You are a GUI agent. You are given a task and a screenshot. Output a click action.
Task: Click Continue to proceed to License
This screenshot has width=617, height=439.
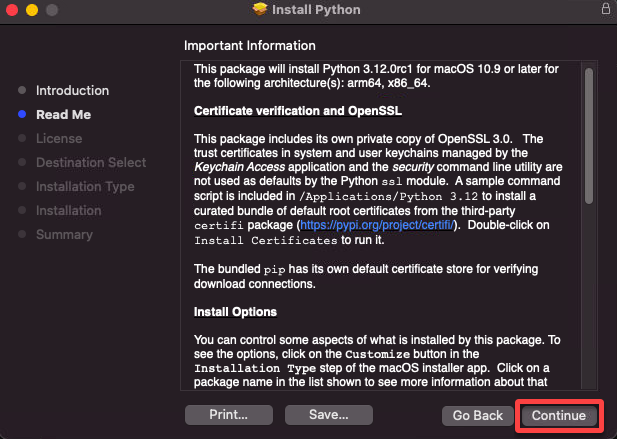point(559,415)
